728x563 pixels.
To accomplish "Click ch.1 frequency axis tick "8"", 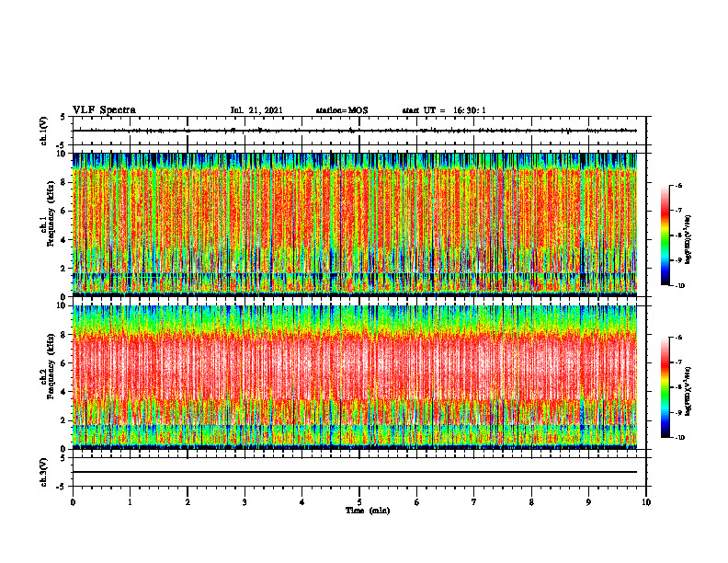I will [63, 182].
